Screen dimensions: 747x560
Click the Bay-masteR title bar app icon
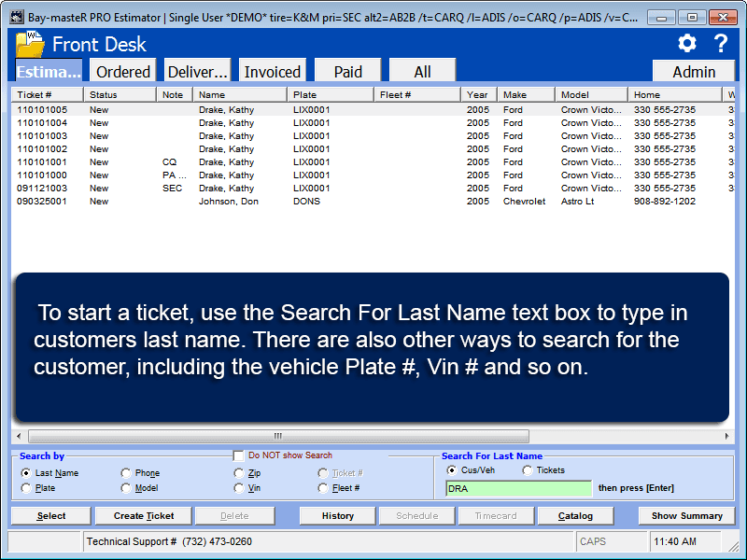[x=16, y=17]
